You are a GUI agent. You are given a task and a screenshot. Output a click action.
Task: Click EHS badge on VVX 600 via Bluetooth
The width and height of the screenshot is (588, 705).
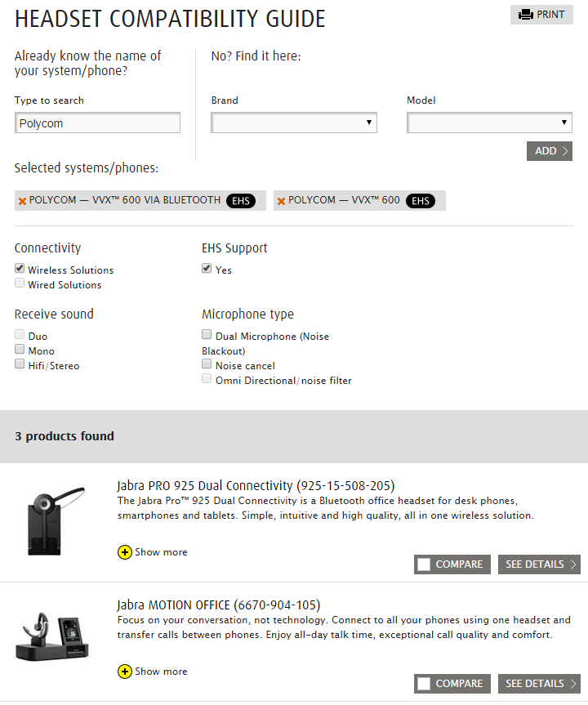[x=240, y=200]
